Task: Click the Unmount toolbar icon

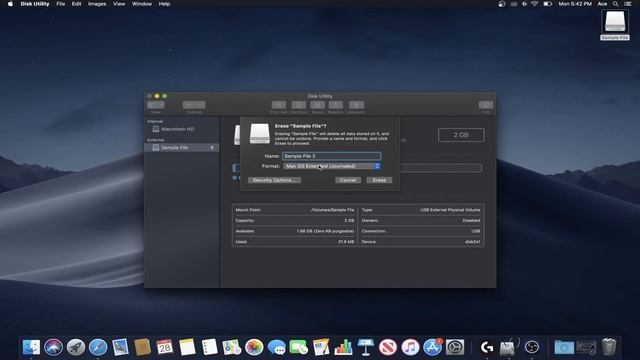Action: pyautogui.click(x=356, y=105)
